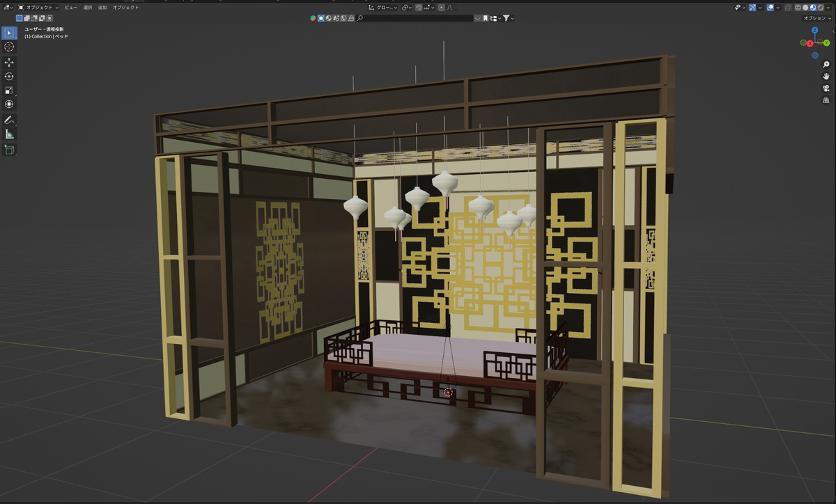Activate the Rotate tool
Viewport: 836px width, 504px height.
pyautogui.click(x=9, y=77)
